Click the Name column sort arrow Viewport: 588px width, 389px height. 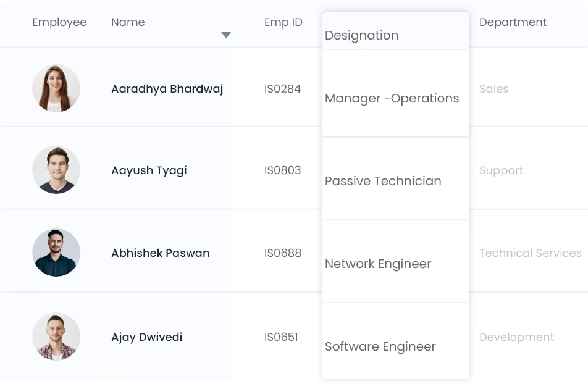tap(226, 35)
